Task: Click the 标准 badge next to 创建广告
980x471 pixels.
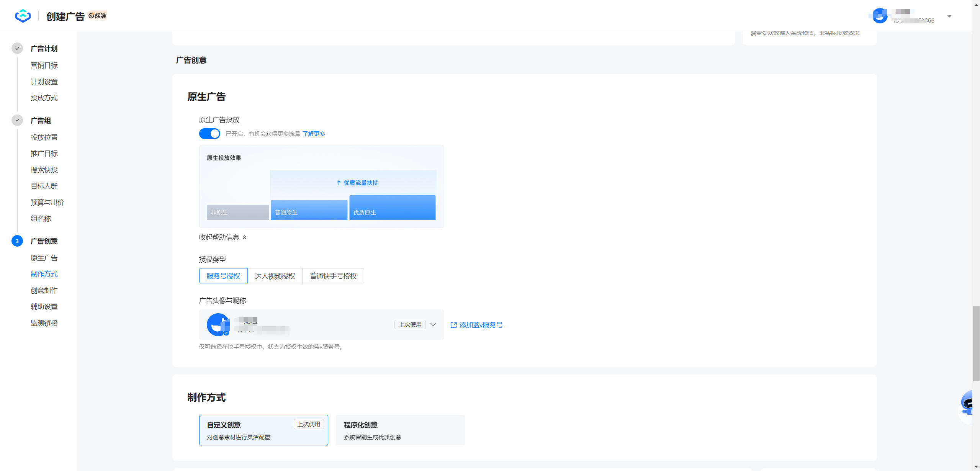Action: click(97, 16)
